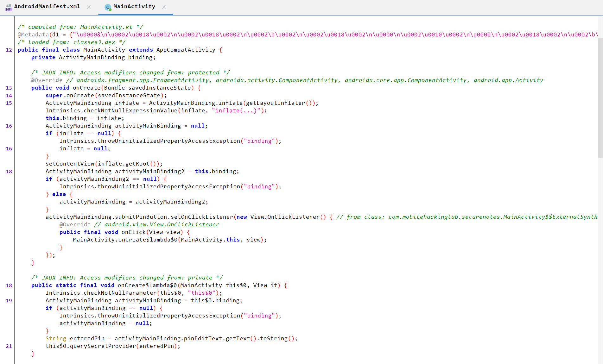
Task: Open AppCompatActivity from the class declaration
Action: pyautogui.click(x=186, y=50)
